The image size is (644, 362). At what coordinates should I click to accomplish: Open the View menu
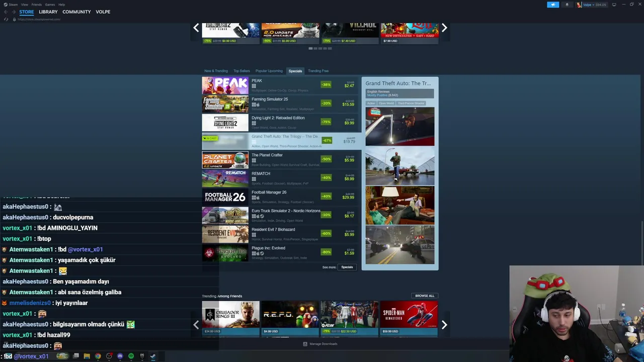(x=24, y=5)
